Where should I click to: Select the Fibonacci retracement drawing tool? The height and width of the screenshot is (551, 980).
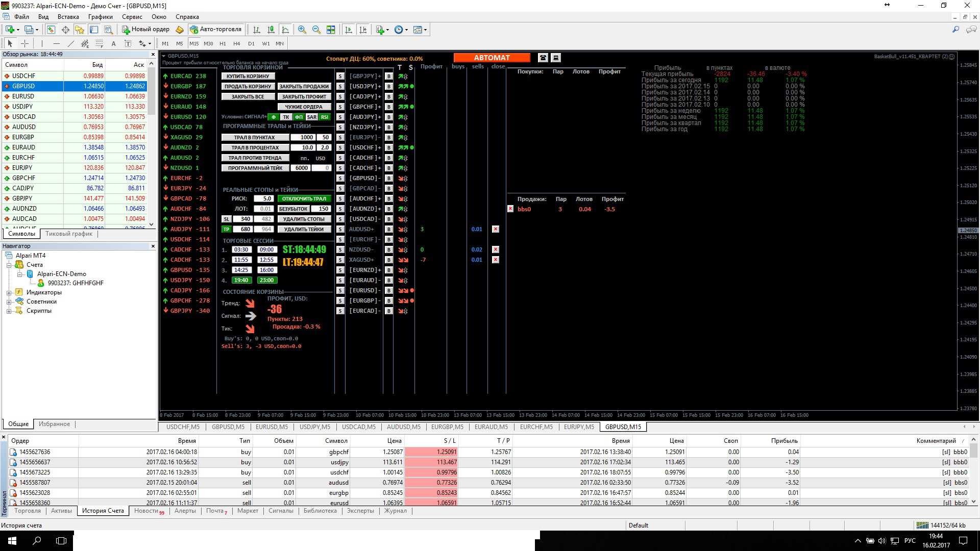tap(100, 43)
